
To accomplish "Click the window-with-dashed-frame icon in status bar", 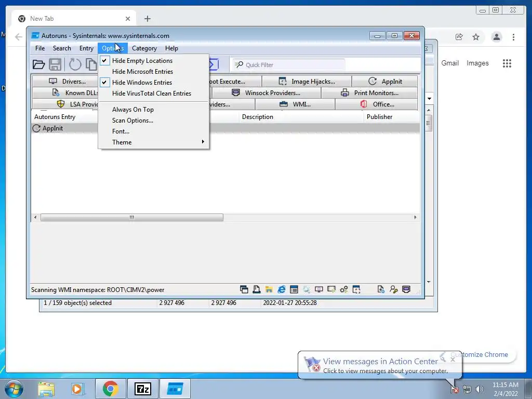I will (356, 289).
